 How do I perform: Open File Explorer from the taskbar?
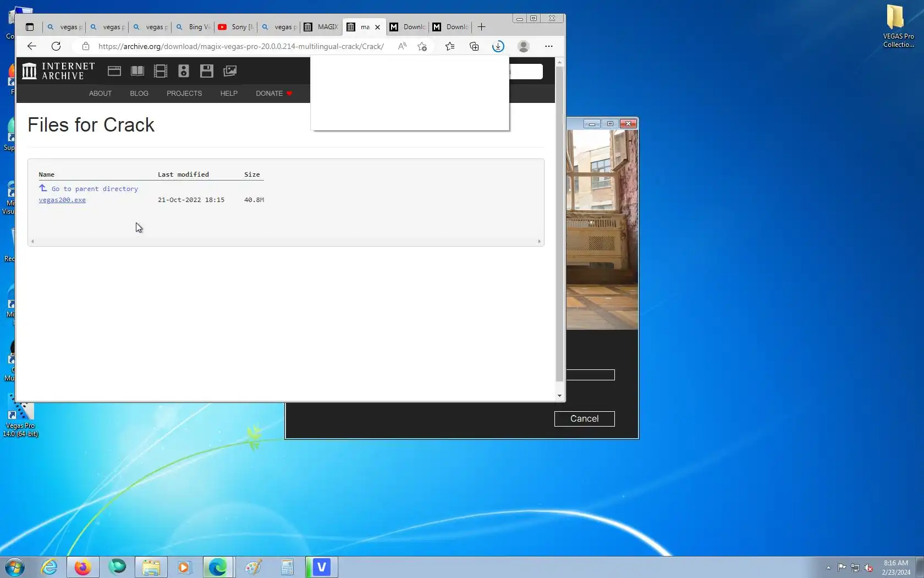tap(151, 567)
